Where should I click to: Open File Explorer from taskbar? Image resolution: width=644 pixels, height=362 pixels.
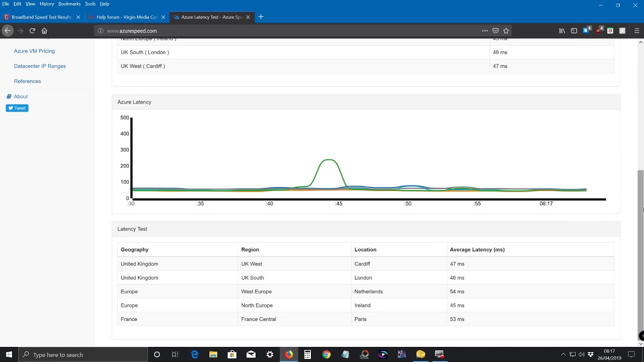[x=213, y=354]
